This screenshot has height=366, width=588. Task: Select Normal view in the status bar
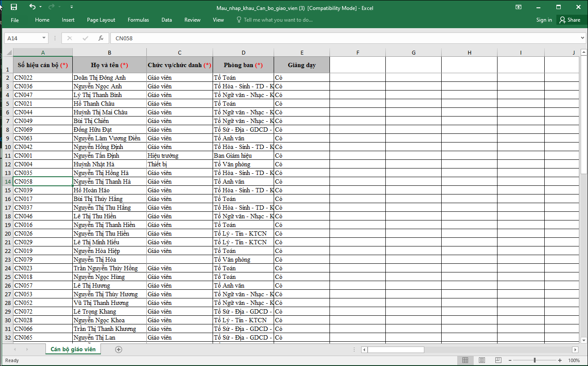(x=465, y=360)
